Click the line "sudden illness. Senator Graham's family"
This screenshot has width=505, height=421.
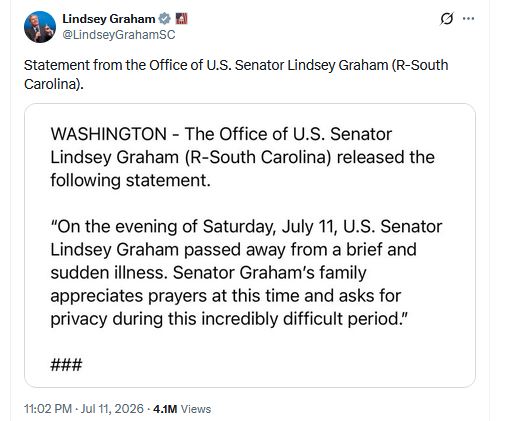[208, 273]
